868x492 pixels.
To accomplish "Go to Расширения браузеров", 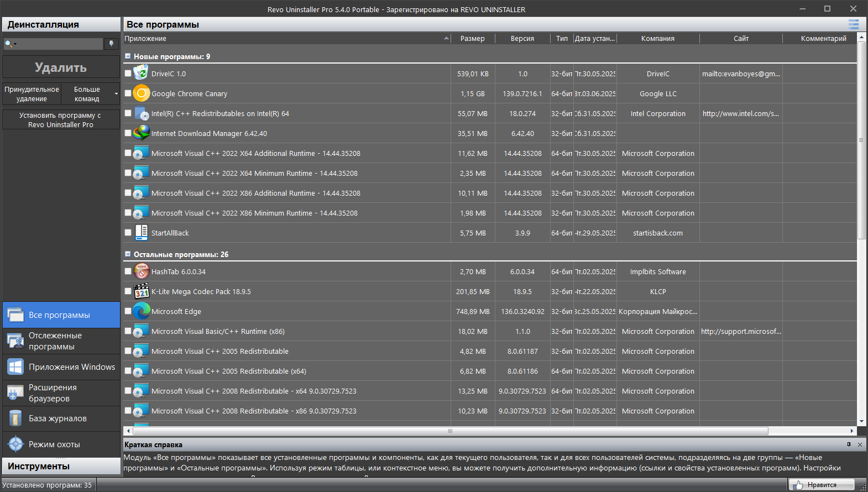I will coord(61,393).
